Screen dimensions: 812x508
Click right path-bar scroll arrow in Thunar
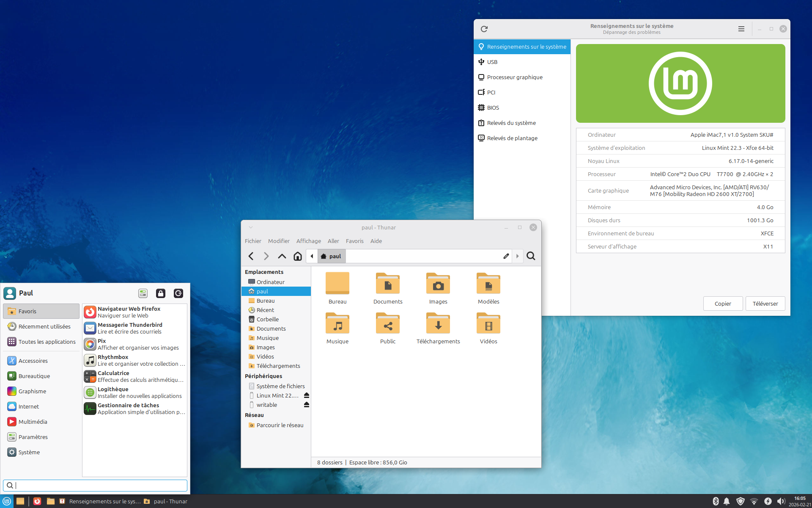[x=517, y=256]
